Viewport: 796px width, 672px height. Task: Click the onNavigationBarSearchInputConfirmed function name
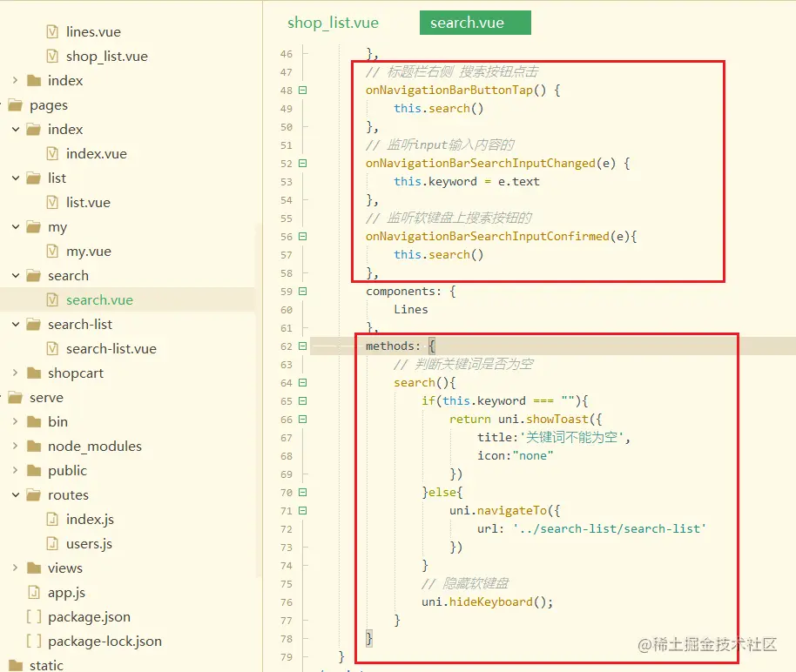click(x=488, y=236)
